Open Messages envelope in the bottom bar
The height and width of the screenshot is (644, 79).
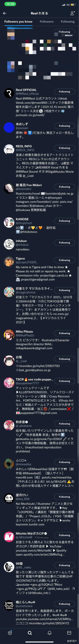tap(69, 633)
